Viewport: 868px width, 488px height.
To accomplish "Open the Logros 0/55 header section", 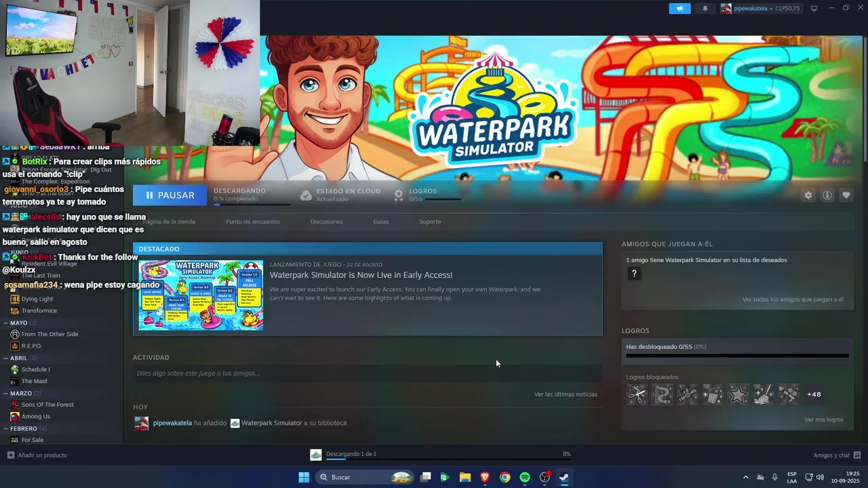I will coord(427,195).
